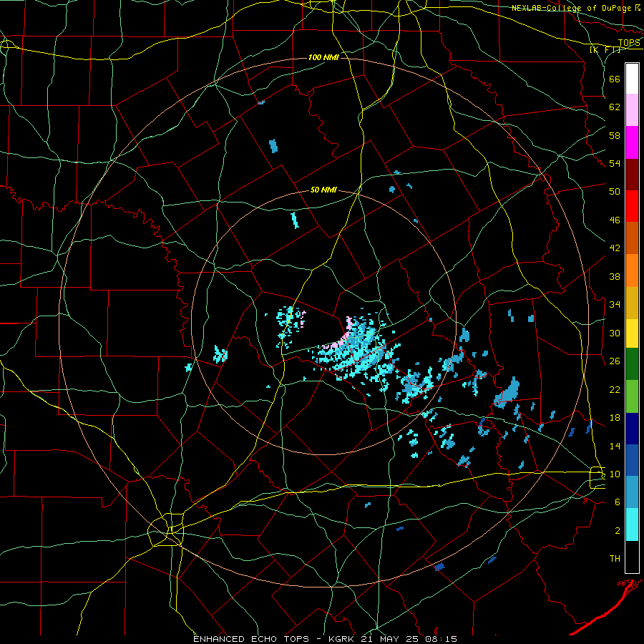
Task: Select the light green legend swatch
Action: click(632, 396)
